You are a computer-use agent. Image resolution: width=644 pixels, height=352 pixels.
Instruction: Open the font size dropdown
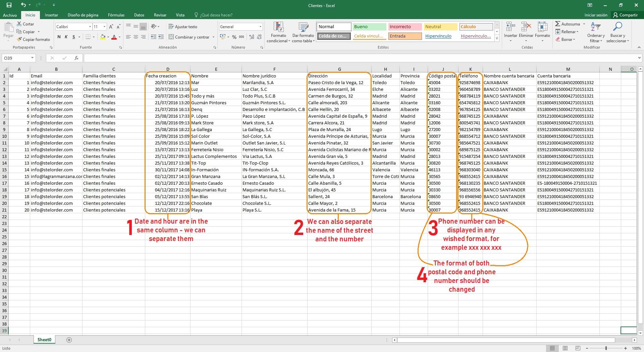105,27
